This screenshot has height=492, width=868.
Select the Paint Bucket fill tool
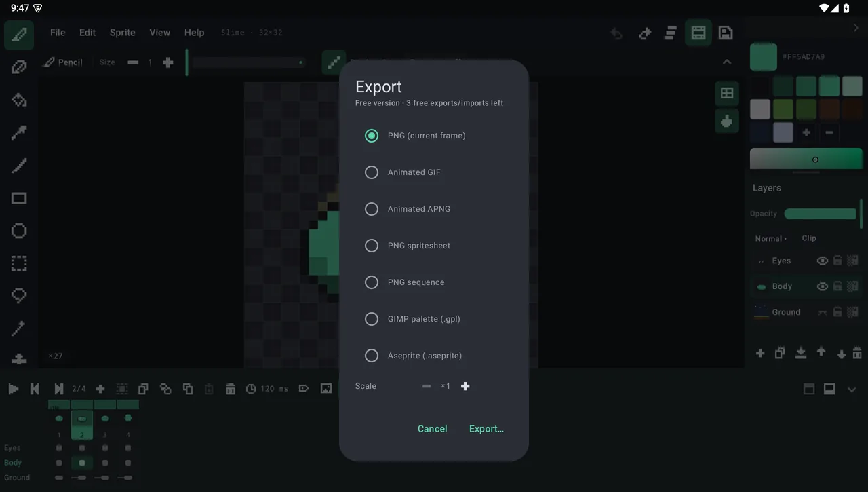[x=19, y=100]
